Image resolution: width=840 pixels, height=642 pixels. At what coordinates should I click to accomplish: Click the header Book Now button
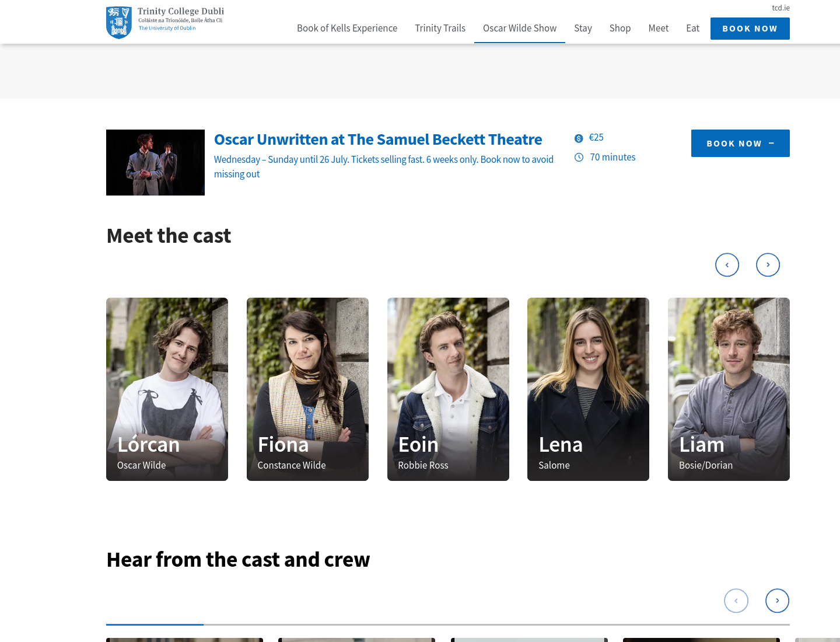click(x=750, y=29)
